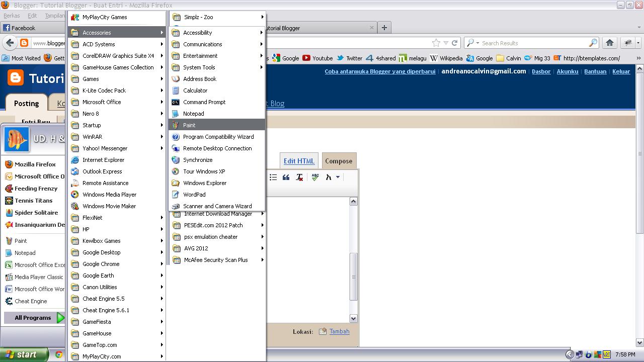Follow the Keluar link
This screenshot has height=362, width=644.
(621, 71)
